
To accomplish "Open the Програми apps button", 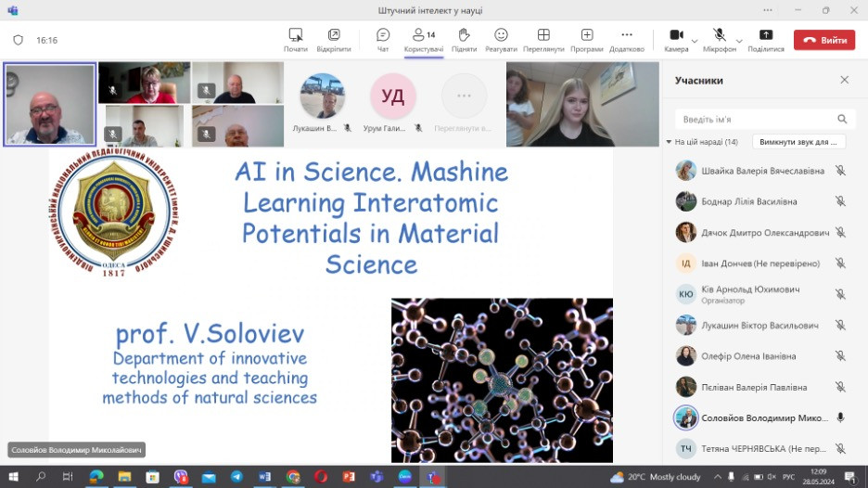I will point(586,39).
